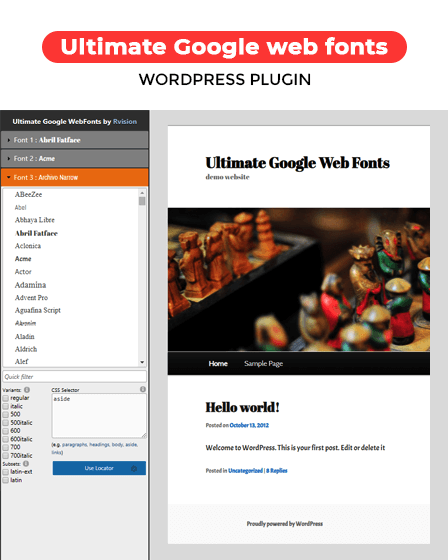Open the Rvision link in header
Viewport: 448px width, 560px height.
point(125,121)
